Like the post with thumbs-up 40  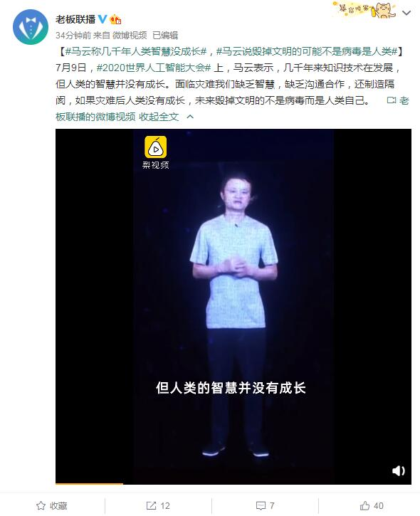[372, 505]
